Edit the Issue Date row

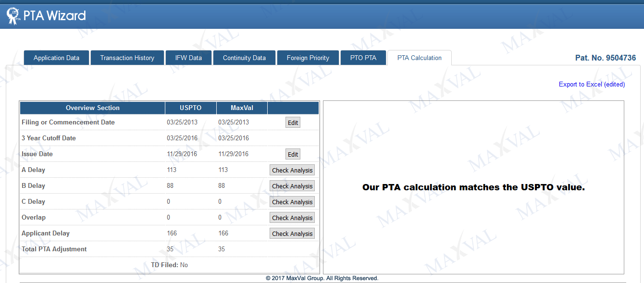[293, 154]
